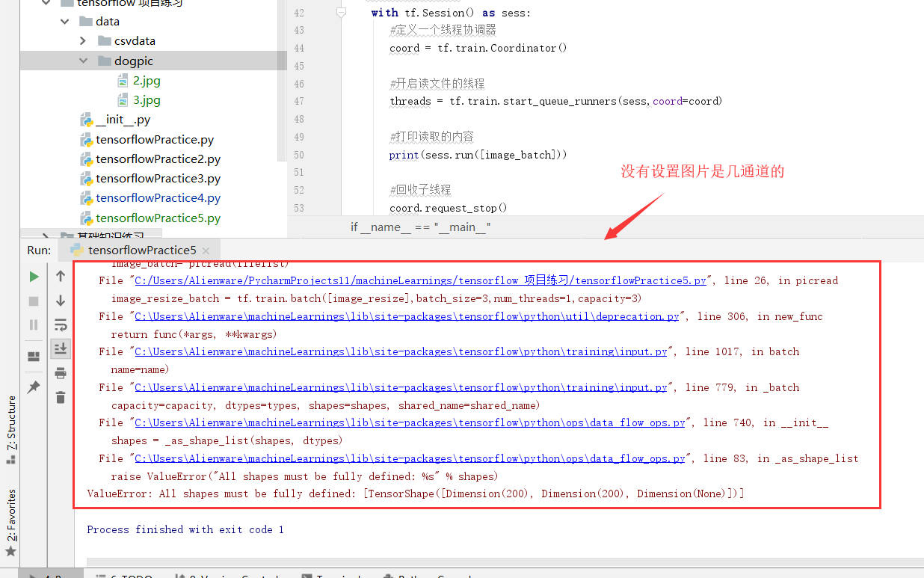Open the data_flow_ops.py line 83 link

(x=410, y=458)
